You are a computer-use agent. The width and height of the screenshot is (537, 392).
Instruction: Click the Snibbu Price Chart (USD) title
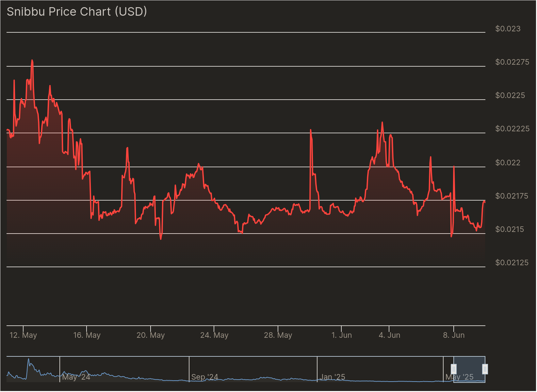tap(77, 12)
